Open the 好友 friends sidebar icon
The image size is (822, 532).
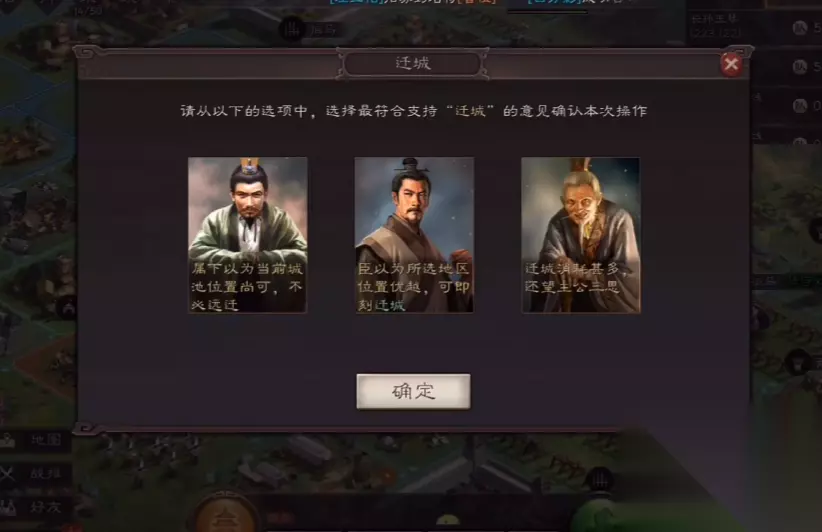[x=36, y=507]
